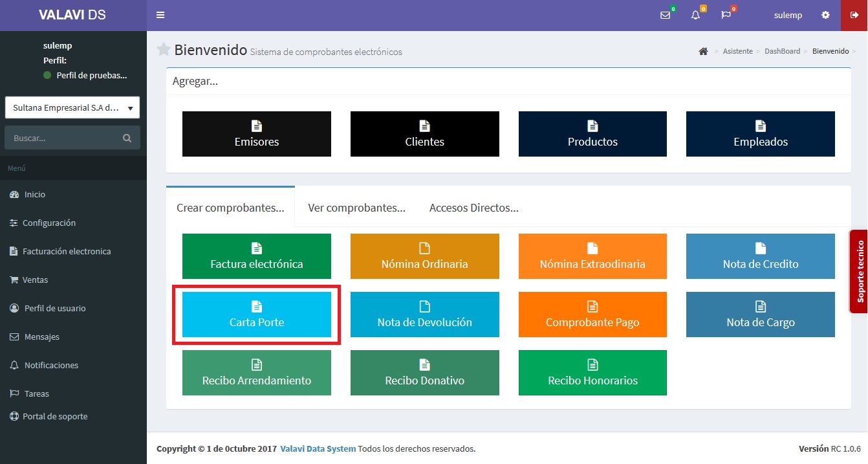This screenshot has height=464, width=868.
Task: Switch to the Ver comprobantes tab
Action: coord(356,208)
